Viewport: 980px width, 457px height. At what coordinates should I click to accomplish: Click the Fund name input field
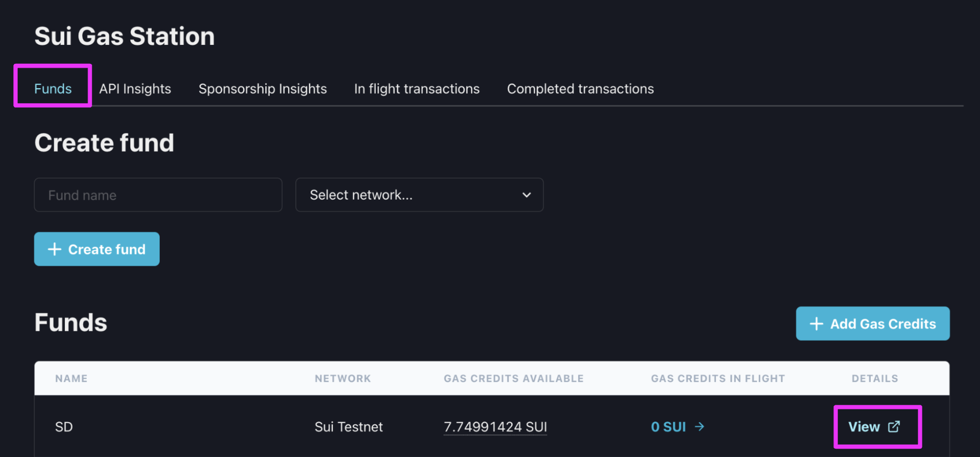(158, 195)
